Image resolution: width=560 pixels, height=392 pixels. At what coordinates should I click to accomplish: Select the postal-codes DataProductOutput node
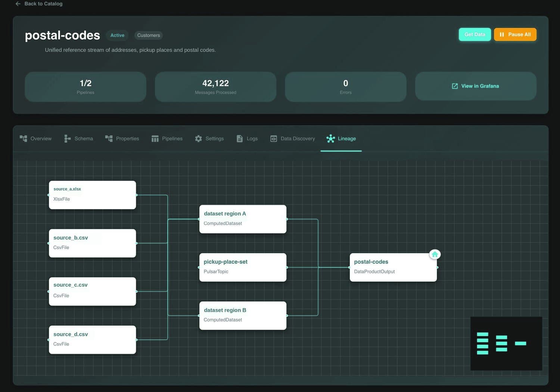(x=393, y=267)
